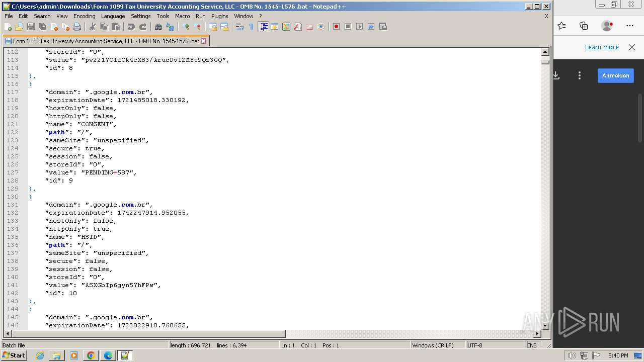Show the Function List panel
644x362 pixels.
click(x=298, y=27)
